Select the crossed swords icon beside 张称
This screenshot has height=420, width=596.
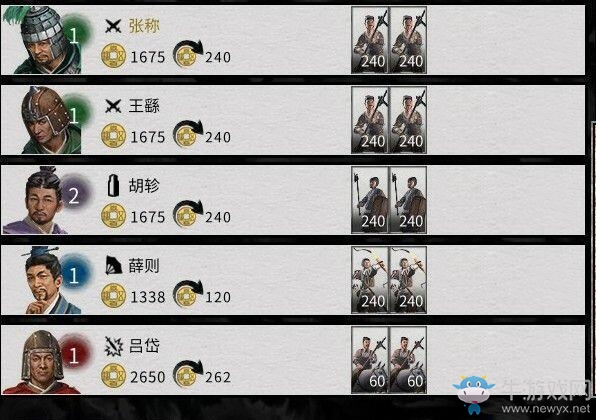tap(113, 26)
